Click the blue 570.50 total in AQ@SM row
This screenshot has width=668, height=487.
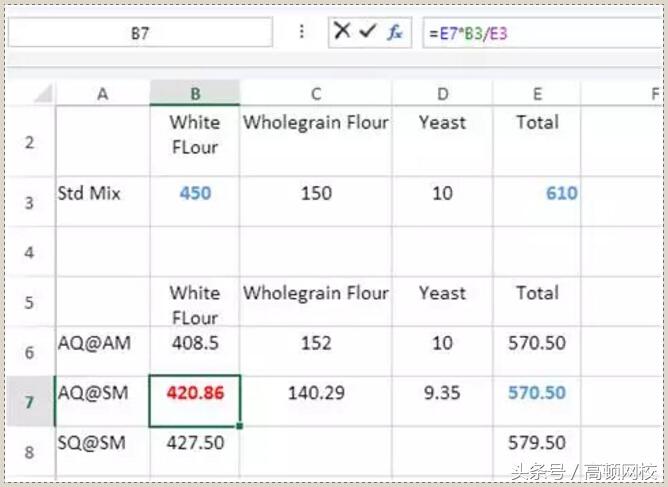pyautogui.click(x=537, y=401)
